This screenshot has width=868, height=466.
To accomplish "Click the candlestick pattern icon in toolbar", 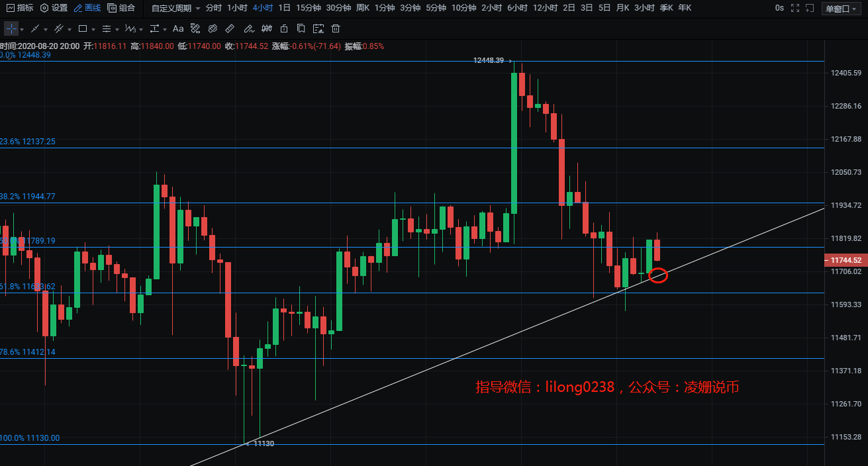I will tap(266, 29).
